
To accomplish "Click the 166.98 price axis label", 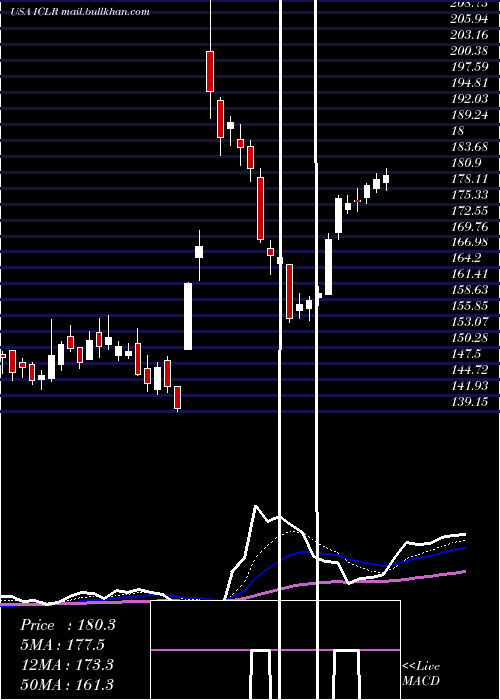I will [x=469, y=242].
